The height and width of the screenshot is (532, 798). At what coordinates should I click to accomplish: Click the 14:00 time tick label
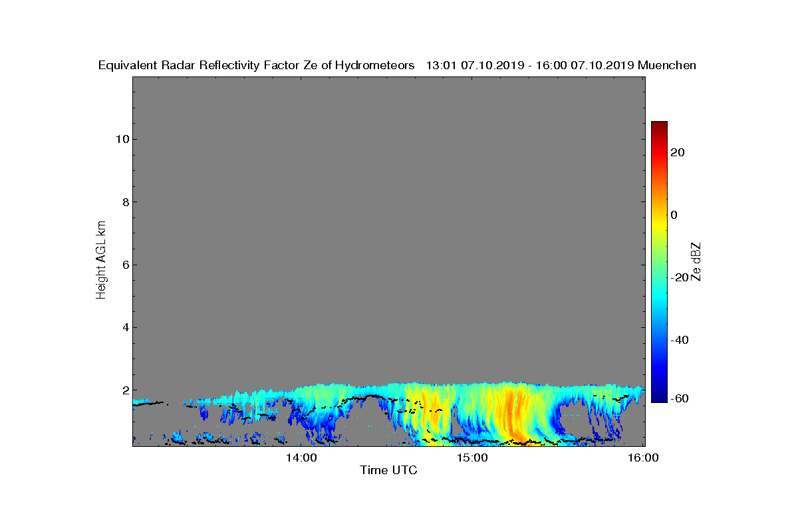point(301,458)
